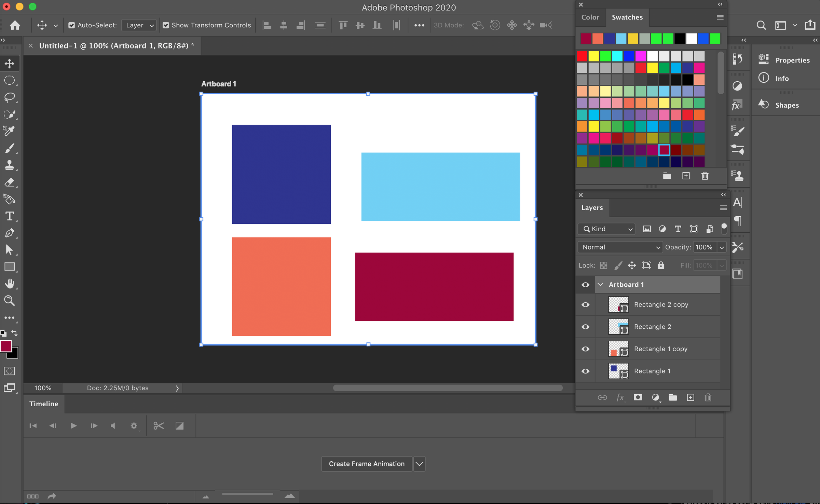Toggle Show Transform Controls
This screenshot has width=820, height=504.
pyautogui.click(x=166, y=25)
